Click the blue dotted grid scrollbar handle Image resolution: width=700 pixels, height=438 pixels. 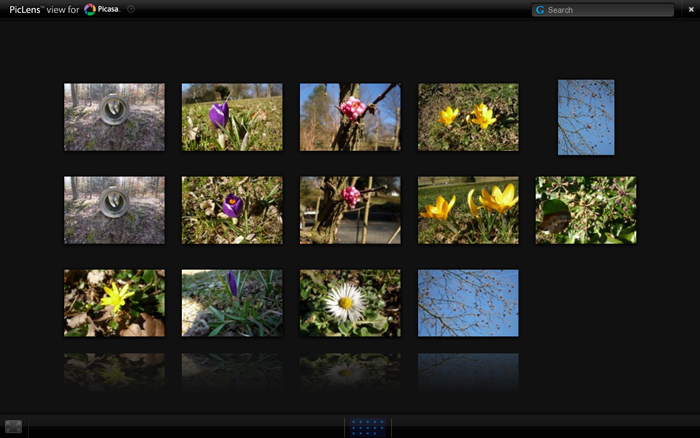368,427
